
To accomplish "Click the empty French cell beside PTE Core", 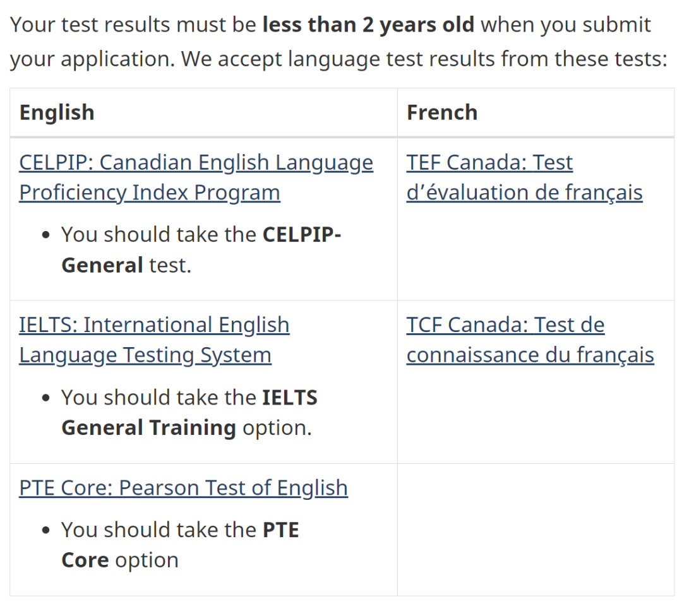I will click(x=535, y=529).
